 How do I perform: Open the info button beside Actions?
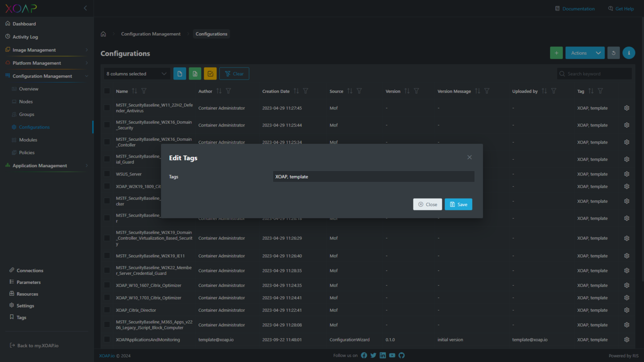[628, 53]
